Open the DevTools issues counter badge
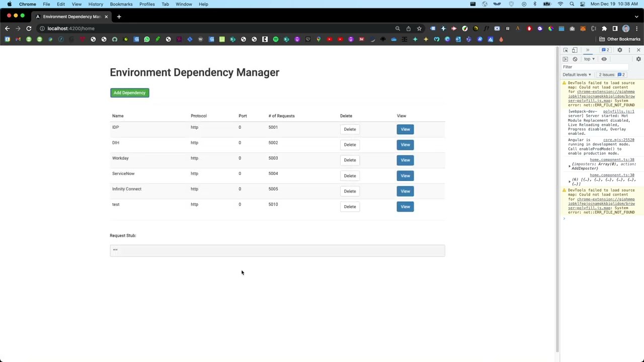Screen dimensions: 644x362 605,50
